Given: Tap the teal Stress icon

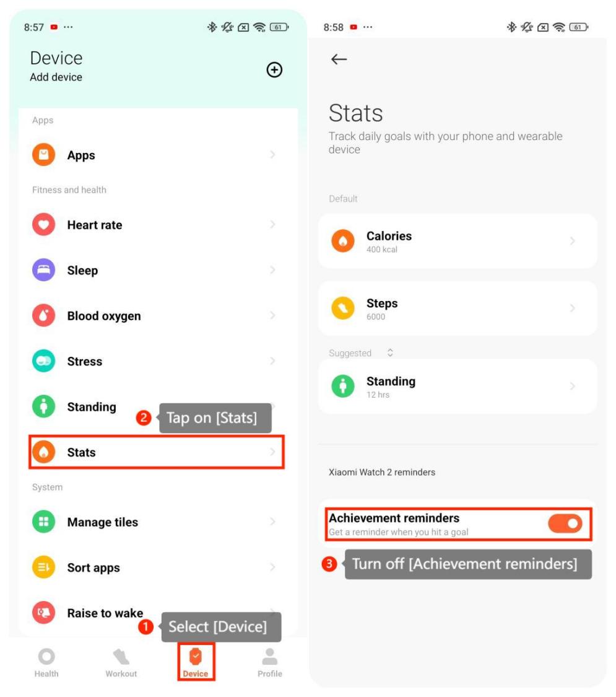Looking at the screenshot, I should 43,361.
